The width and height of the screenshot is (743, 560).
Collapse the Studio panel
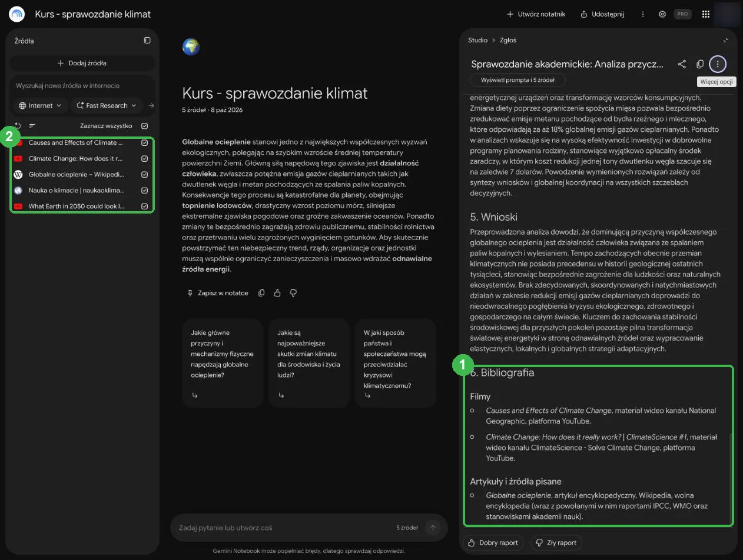(725, 41)
